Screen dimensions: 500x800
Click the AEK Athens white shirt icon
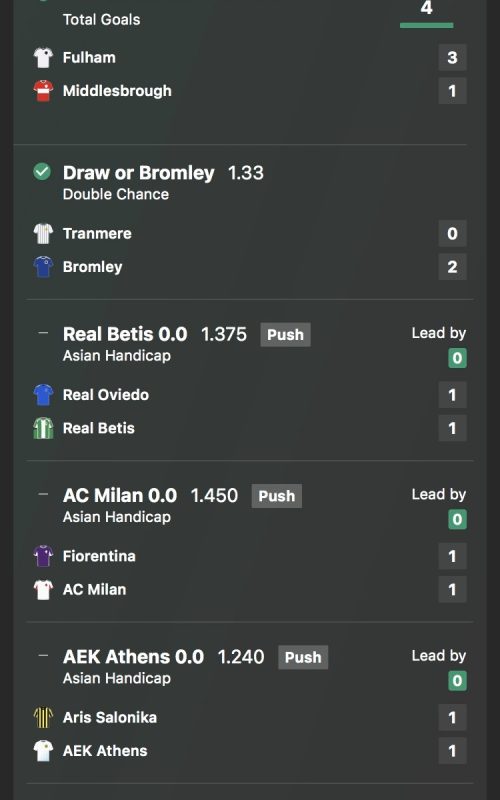coord(43,751)
